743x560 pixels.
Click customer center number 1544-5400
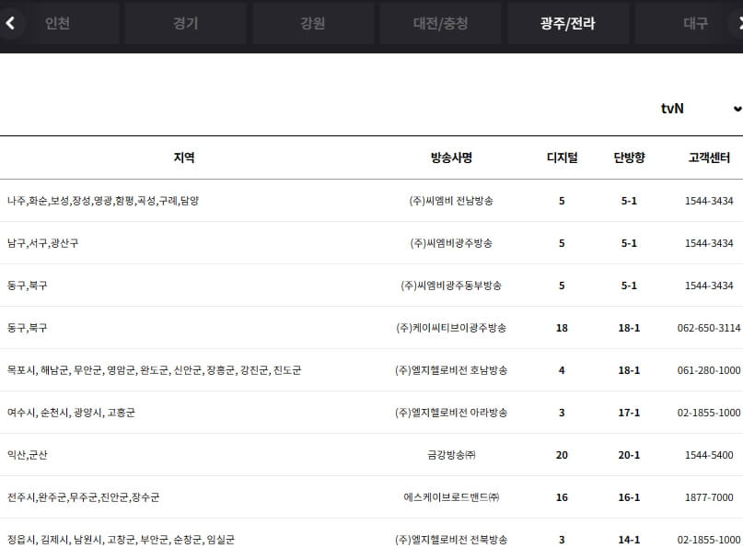(x=709, y=455)
